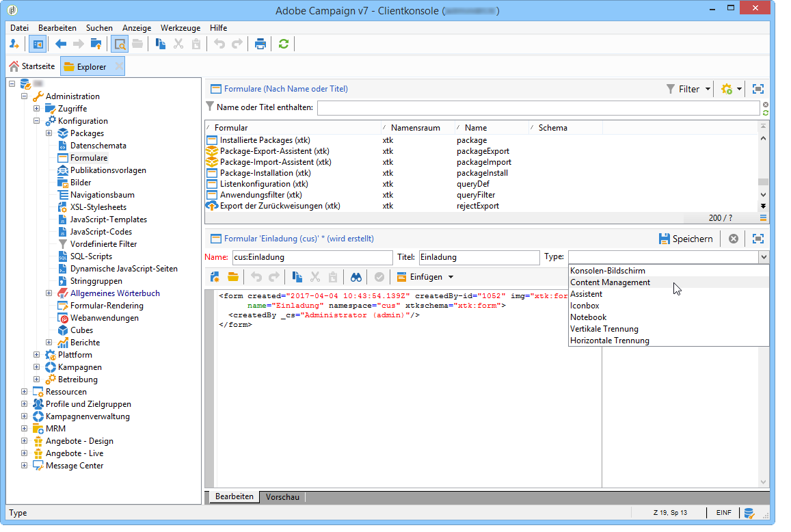Click the back navigation arrow in toolbar
This screenshot has width=791, height=532.
[x=61, y=44]
